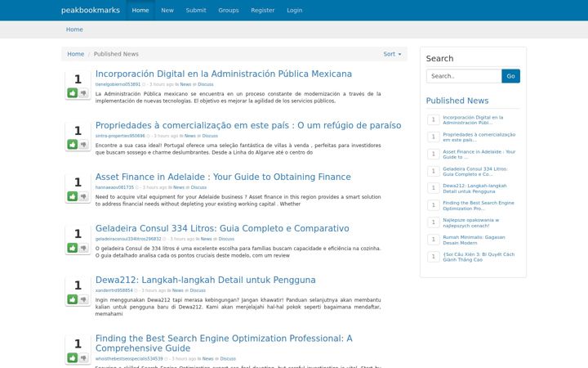This screenshot has height=368, width=588.
Task: Open the Login page
Action: 294,10
